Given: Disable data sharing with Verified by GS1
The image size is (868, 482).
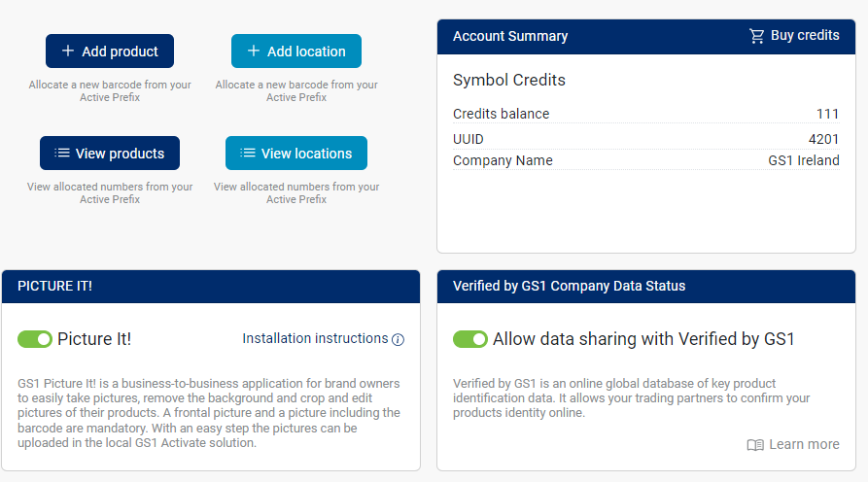Looking at the screenshot, I should pos(470,339).
